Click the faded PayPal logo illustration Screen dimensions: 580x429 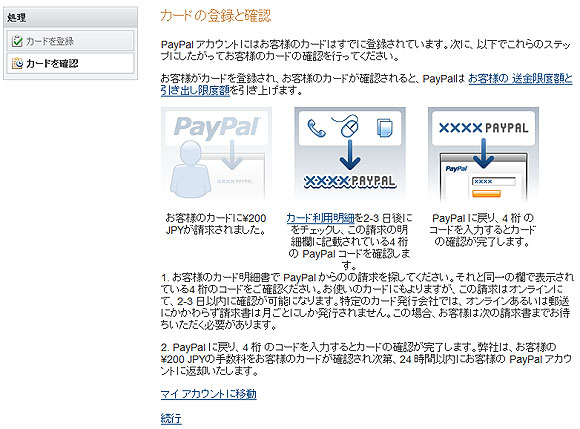[x=217, y=127]
